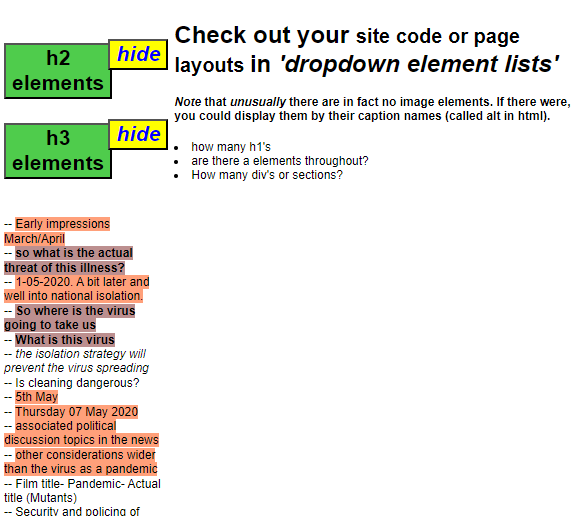Click the 'how many h1's' bullet item

tap(231, 147)
